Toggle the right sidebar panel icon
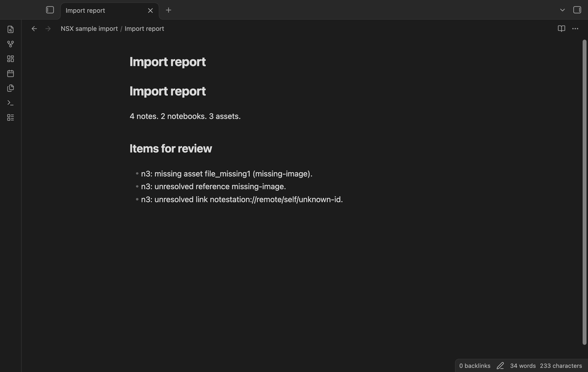 tap(577, 10)
